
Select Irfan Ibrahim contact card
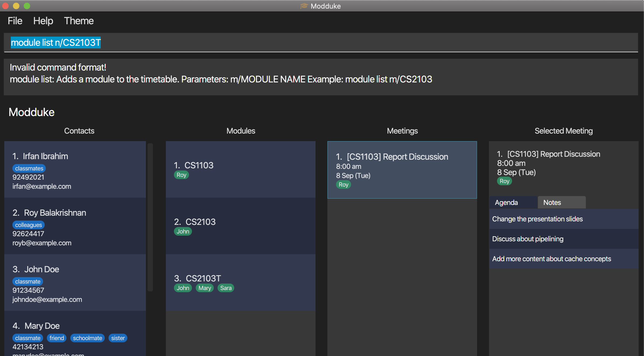tap(75, 170)
